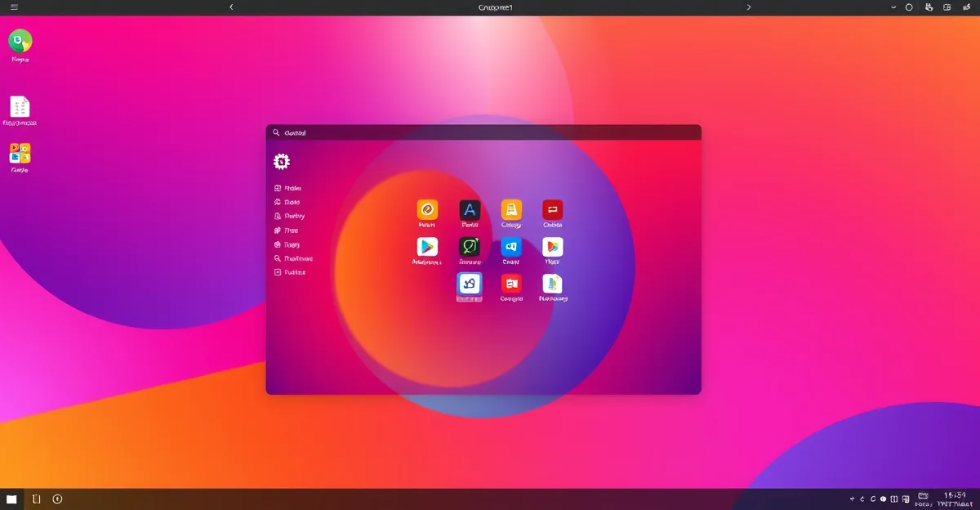This screenshot has height=510, width=980.
Task: Open the colorful tiles desktop shortcut
Action: click(20, 153)
